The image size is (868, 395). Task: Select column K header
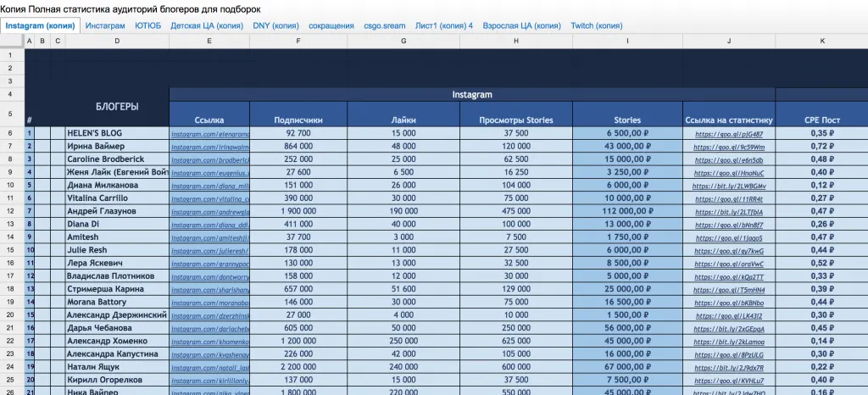point(821,41)
